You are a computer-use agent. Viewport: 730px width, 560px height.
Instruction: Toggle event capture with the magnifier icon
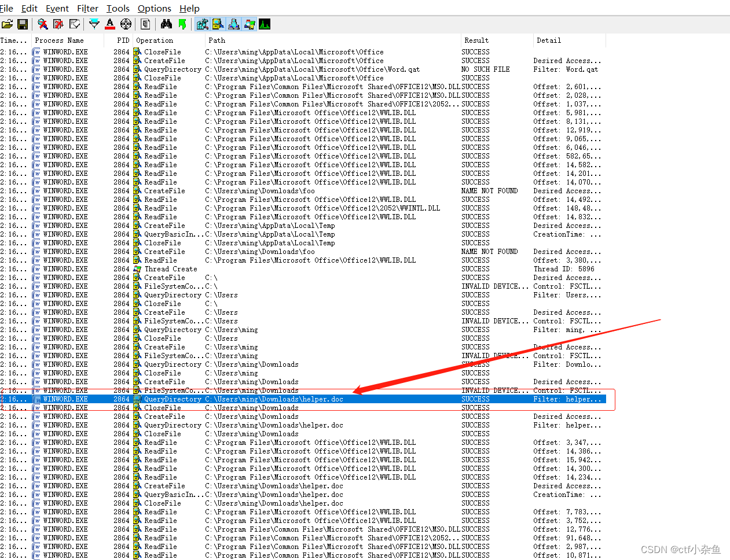pos(43,24)
